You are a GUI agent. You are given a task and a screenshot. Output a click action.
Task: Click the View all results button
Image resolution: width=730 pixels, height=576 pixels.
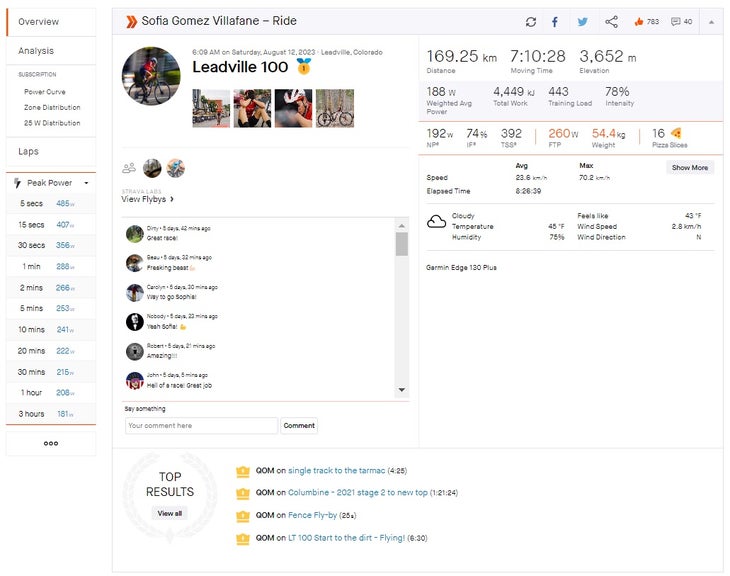pyautogui.click(x=170, y=513)
